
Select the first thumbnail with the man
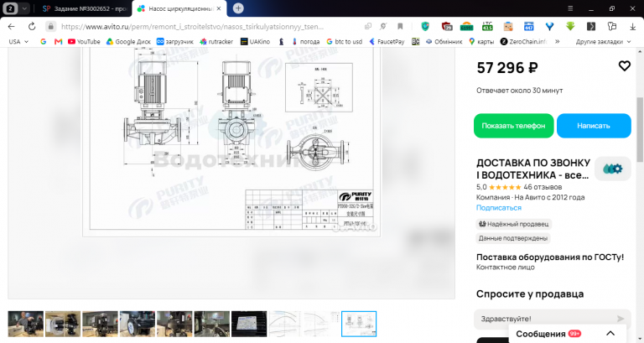coord(25,324)
